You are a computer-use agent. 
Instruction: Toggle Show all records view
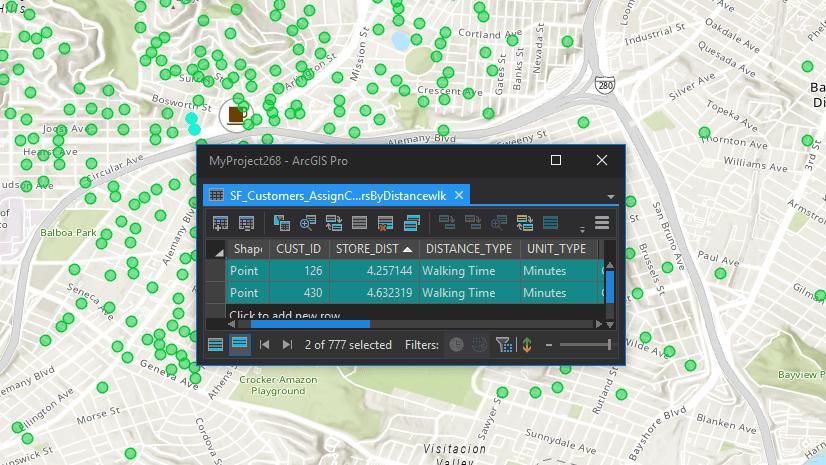(x=216, y=345)
